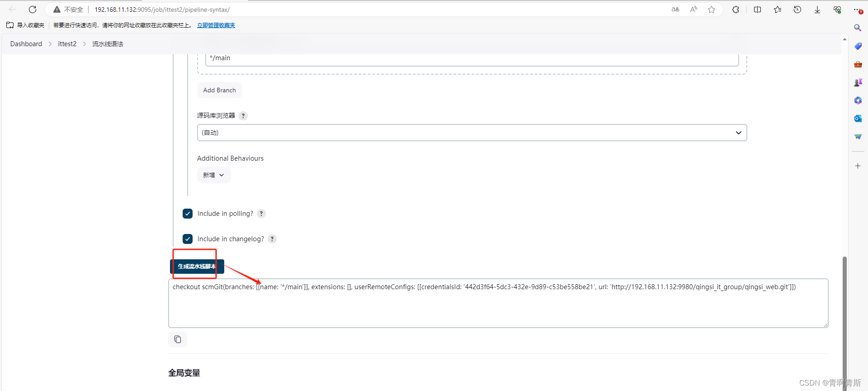Image resolution: width=868 pixels, height=391 pixels.
Task: Add page to favorites star icon
Action: tap(712, 10)
